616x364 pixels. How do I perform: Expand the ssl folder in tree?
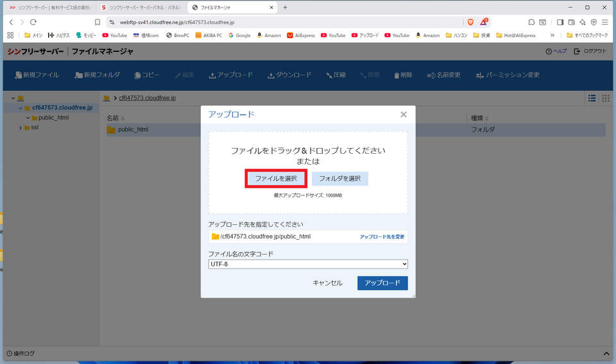click(x=21, y=128)
